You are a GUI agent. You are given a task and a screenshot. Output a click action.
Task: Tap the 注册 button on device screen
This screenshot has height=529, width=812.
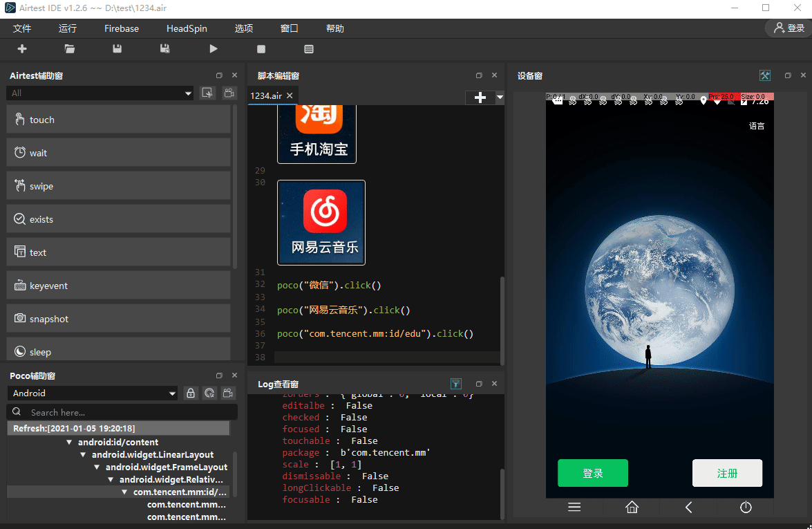[x=727, y=473]
